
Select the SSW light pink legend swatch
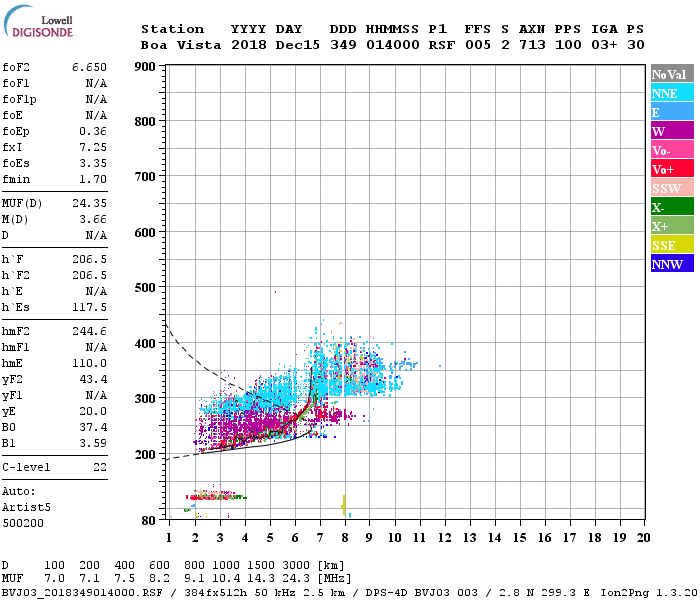click(x=672, y=188)
